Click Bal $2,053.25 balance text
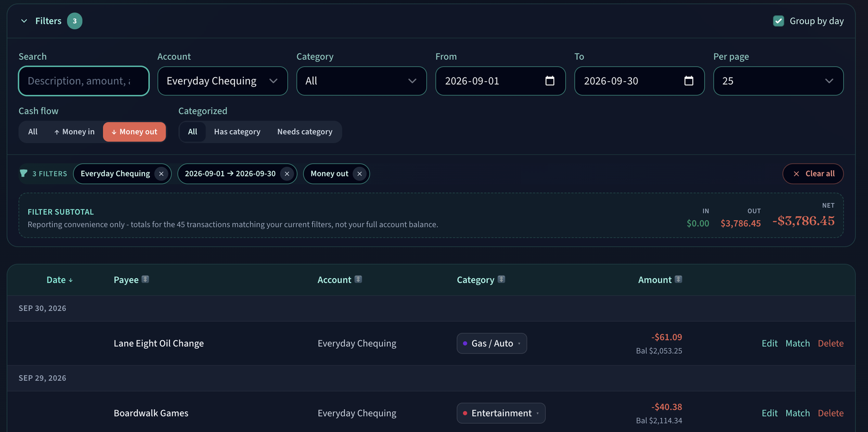Viewport: 868px width, 432px height. click(x=659, y=351)
